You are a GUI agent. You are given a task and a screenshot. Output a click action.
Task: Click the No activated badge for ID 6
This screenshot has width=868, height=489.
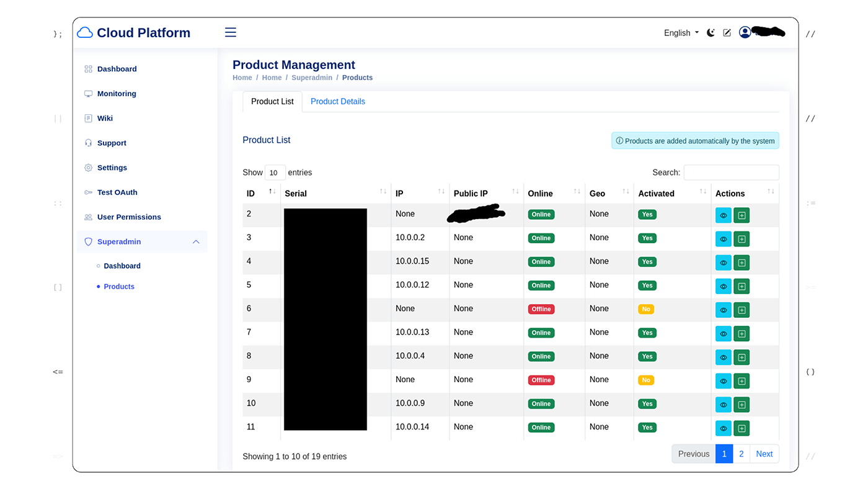(x=646, y=309)
